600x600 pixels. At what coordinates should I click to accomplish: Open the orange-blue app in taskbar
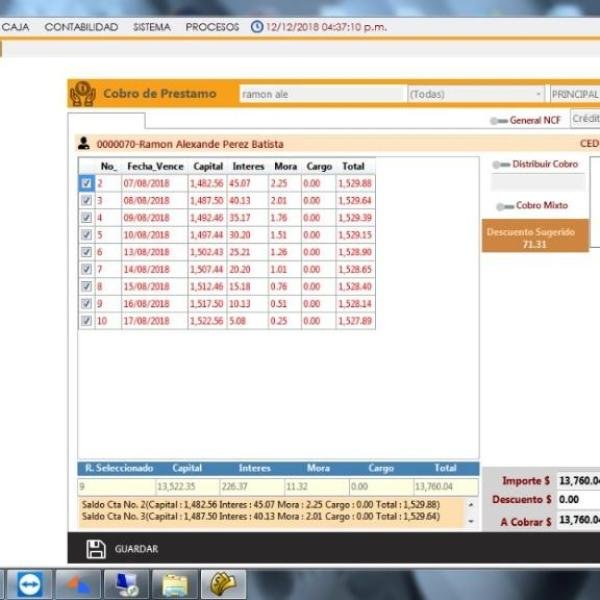click(x=78, y=584)
